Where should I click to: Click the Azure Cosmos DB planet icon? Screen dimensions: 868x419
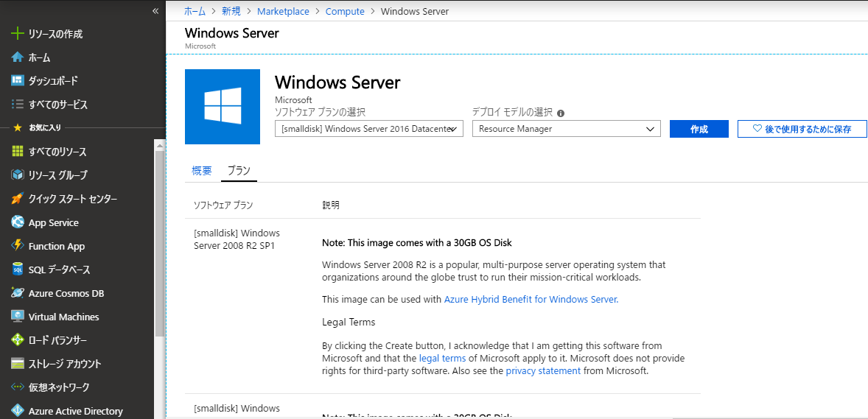coord(18,293)
